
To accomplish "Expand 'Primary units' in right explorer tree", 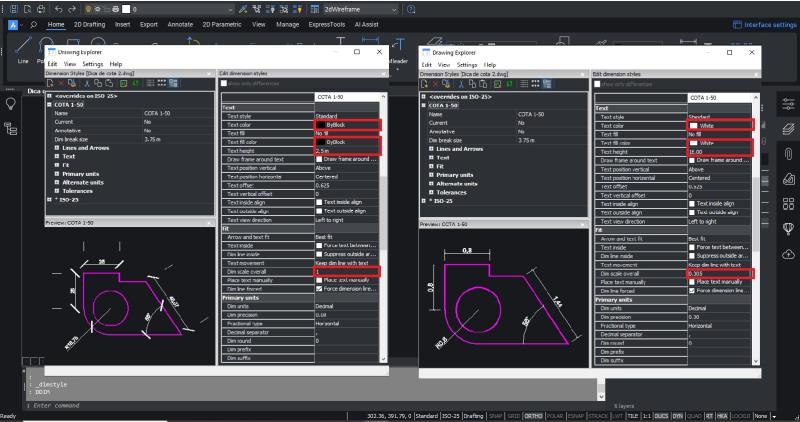I will [x=429, y=175].
